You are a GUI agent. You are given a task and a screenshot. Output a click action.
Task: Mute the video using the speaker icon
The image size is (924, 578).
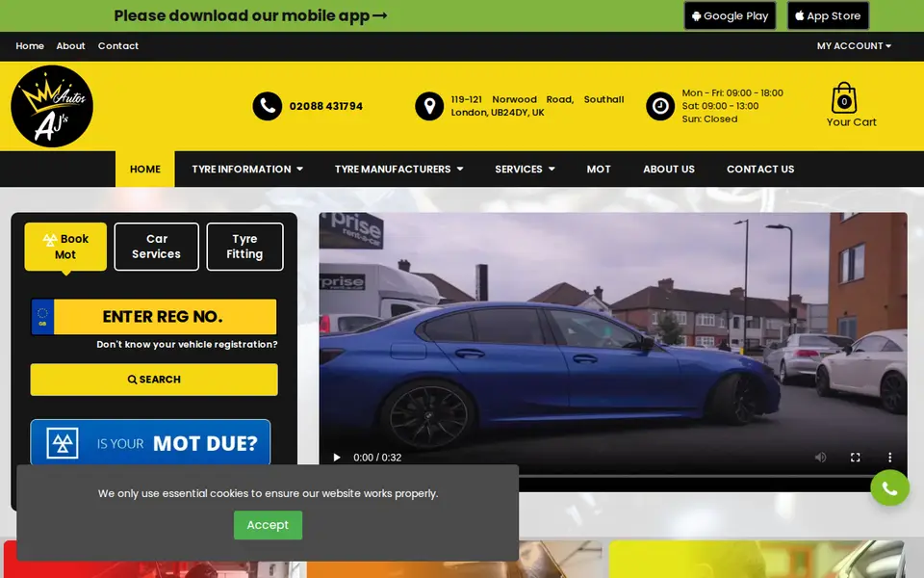coord(820,457)
